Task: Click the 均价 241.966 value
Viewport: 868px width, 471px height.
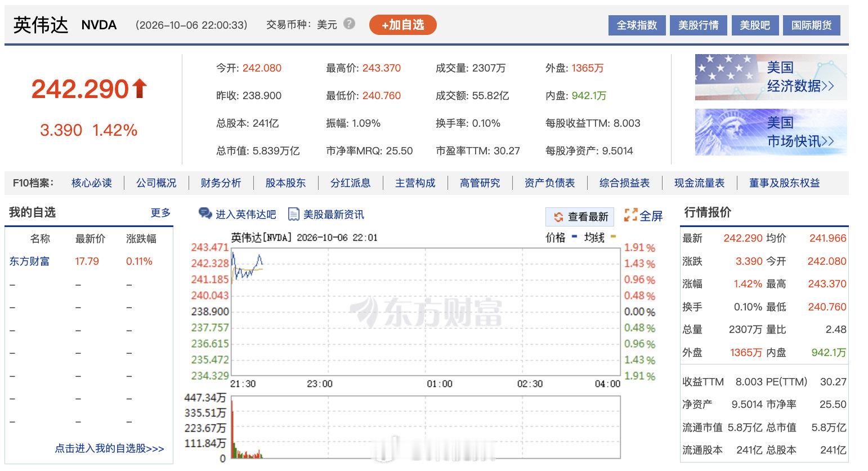Action: tap(827, 238)
